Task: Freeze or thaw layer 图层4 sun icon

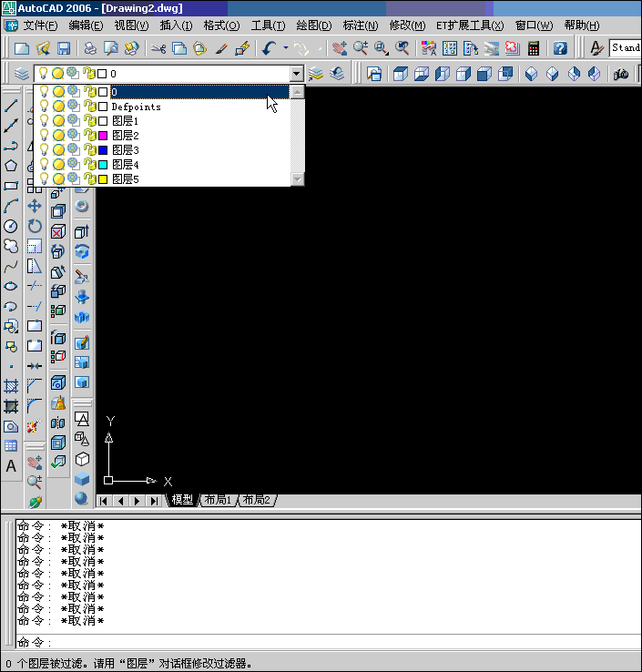Action: (58, 165)
